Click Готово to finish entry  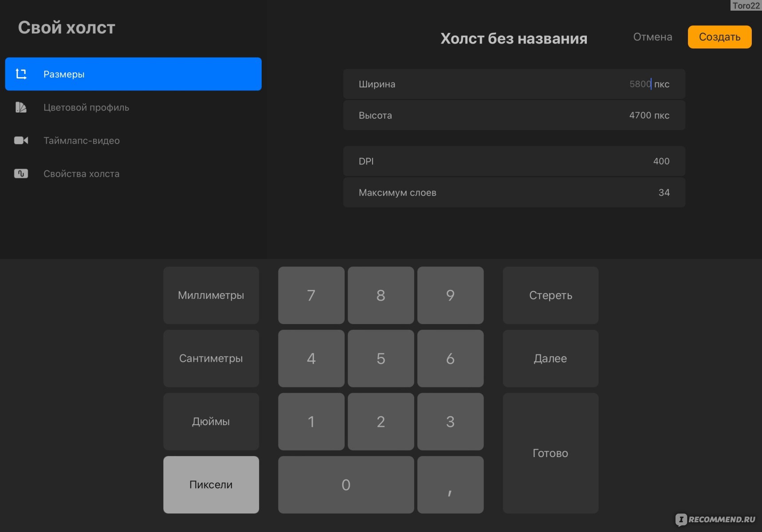(550, 453)
